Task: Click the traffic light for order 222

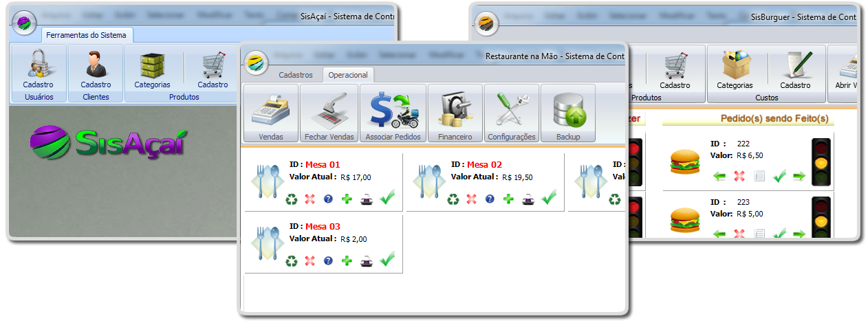Action: point(821,161)
